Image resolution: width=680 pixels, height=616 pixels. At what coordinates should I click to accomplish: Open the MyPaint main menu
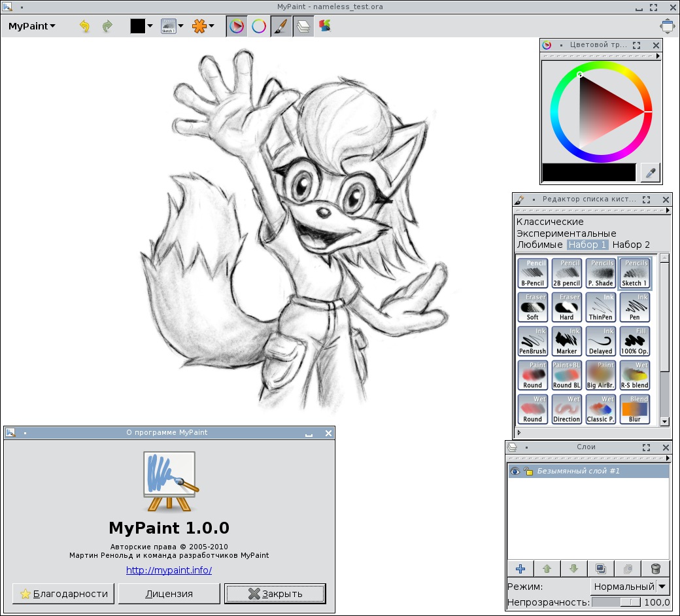(31, 26)
